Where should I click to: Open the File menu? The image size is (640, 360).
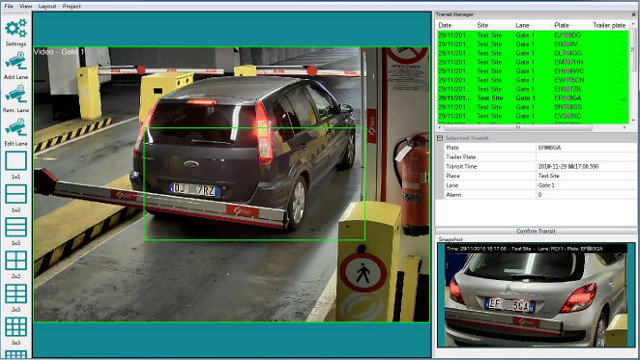tap(9, 6)
